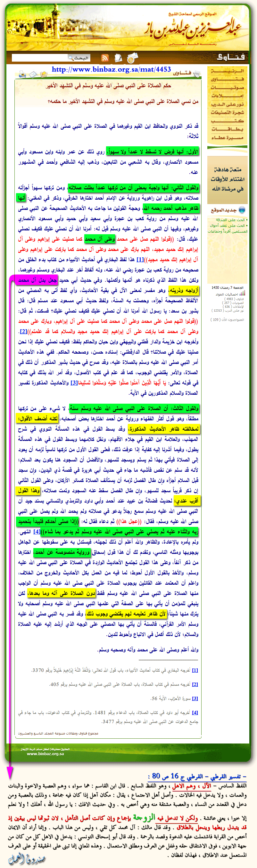Open فتاوى in the sidebar menu
Viewport: 257px width, 868px height.
pyautogui.click(x=228, y=79)
